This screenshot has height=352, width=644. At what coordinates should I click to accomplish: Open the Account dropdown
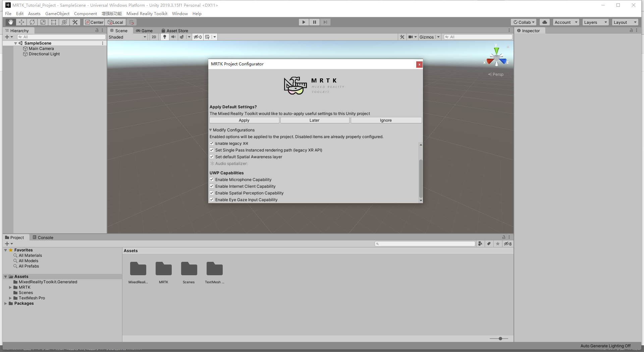click(566, 22)
